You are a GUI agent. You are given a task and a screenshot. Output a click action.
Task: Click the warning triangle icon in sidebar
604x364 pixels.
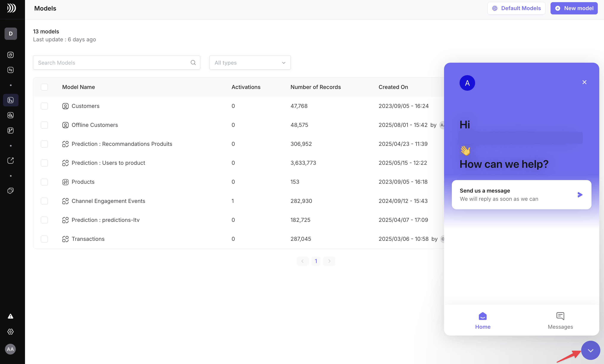click(x=10, y=316)
